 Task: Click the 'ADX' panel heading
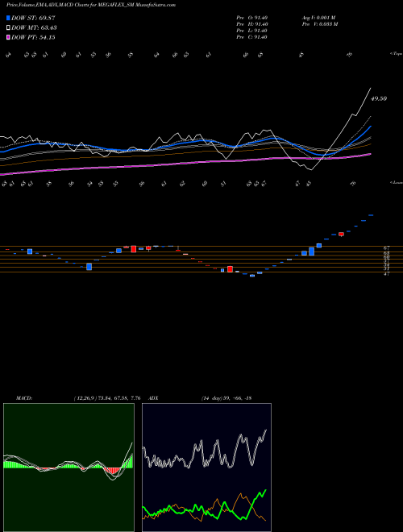pos(153,398)
